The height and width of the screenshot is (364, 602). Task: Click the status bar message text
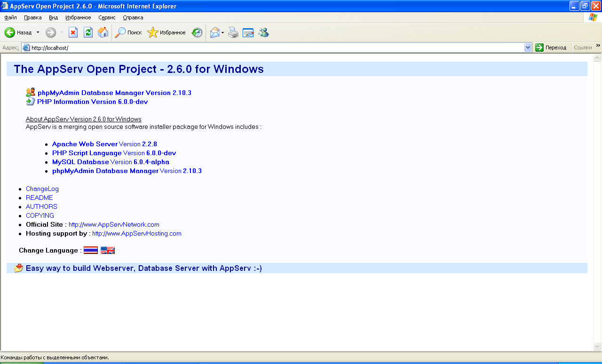pyautogui.click(x=55, y=357)
